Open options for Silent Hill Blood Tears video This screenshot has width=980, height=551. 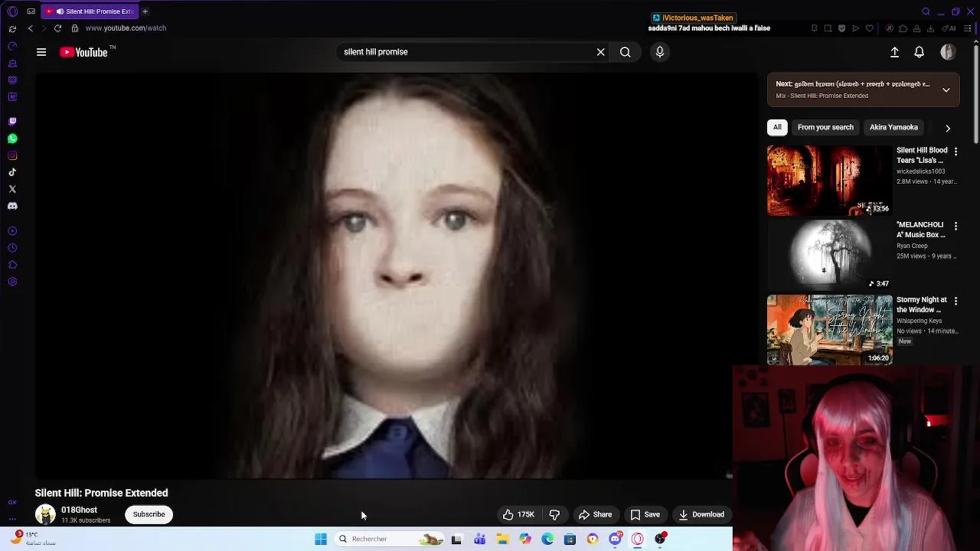click(x=955, y=152)
